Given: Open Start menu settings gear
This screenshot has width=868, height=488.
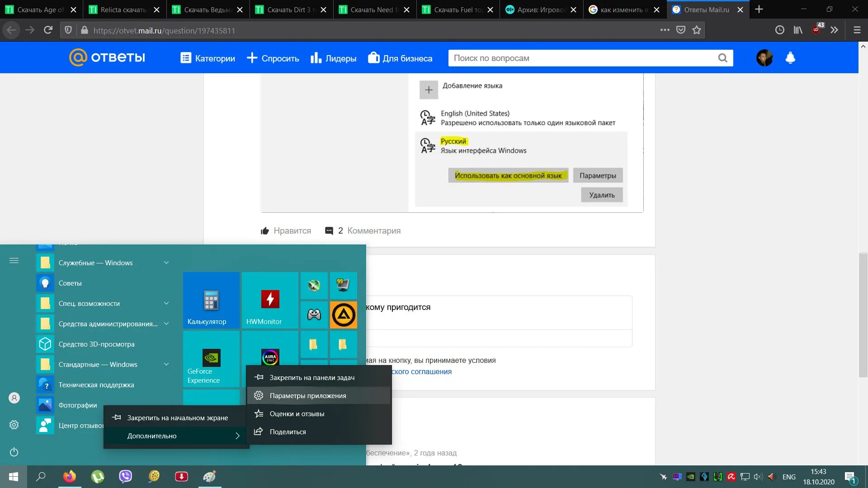Looking at the screenshot, I should click(14, 425).
